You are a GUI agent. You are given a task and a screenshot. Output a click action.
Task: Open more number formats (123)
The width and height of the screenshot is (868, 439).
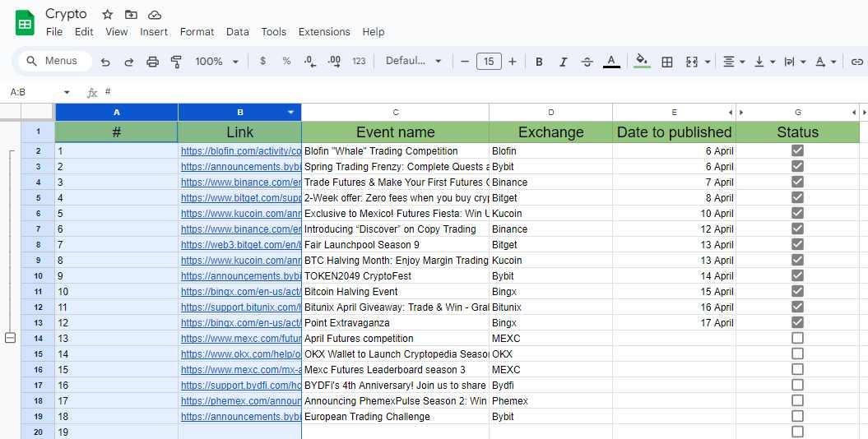click(359, 61)
